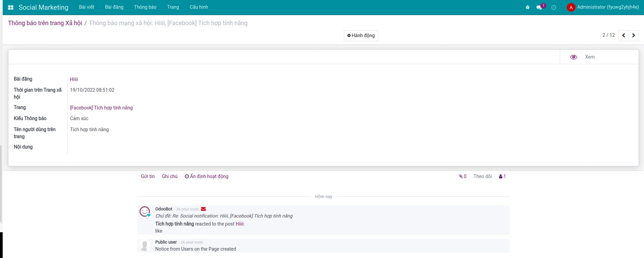This screenshot has width=644, height=258.
Task: Click the red Administrator avatar
Action: pos(571,7)
